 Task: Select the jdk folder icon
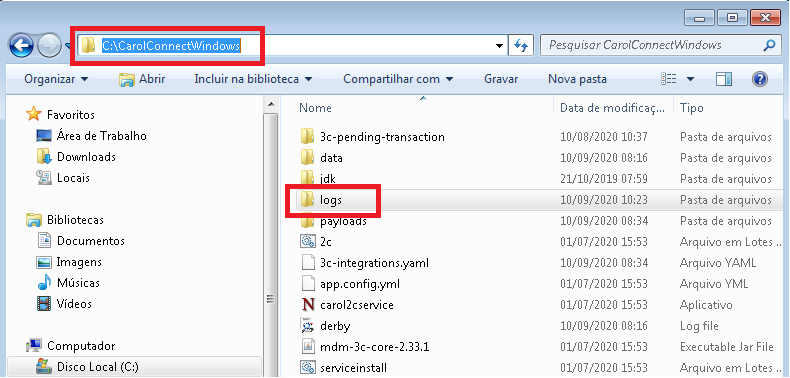[x=307, y=178]
